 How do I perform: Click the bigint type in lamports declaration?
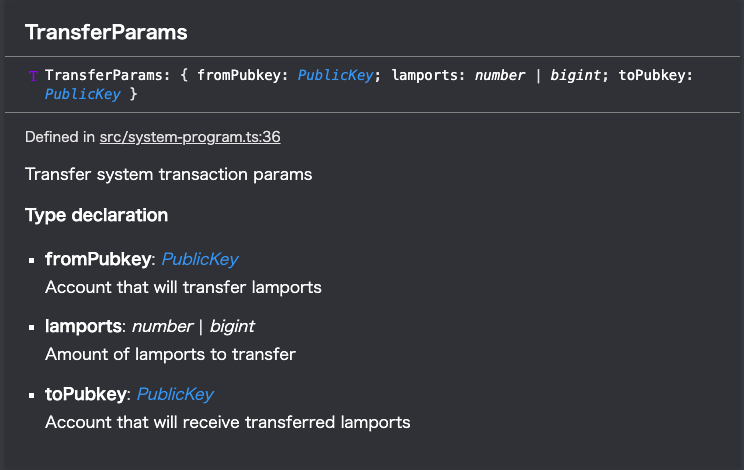(232, 326)
